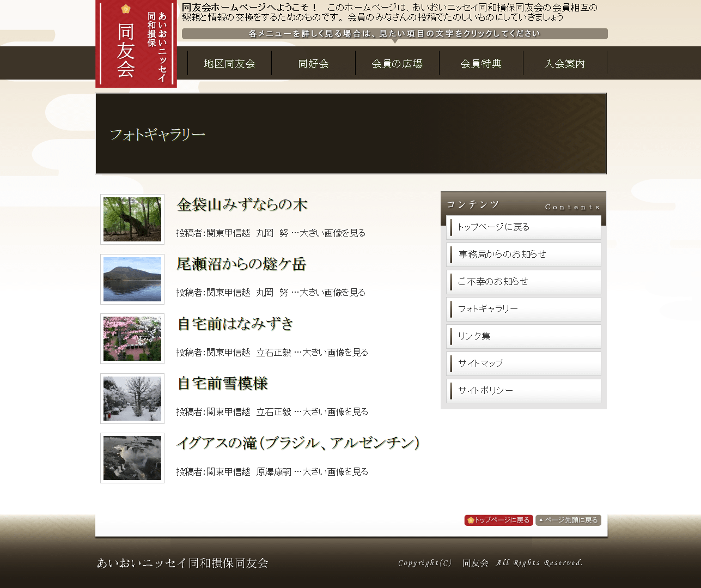
Task: Click the フォトギャラリー page heading banner
Action: [x=351, y=134]
